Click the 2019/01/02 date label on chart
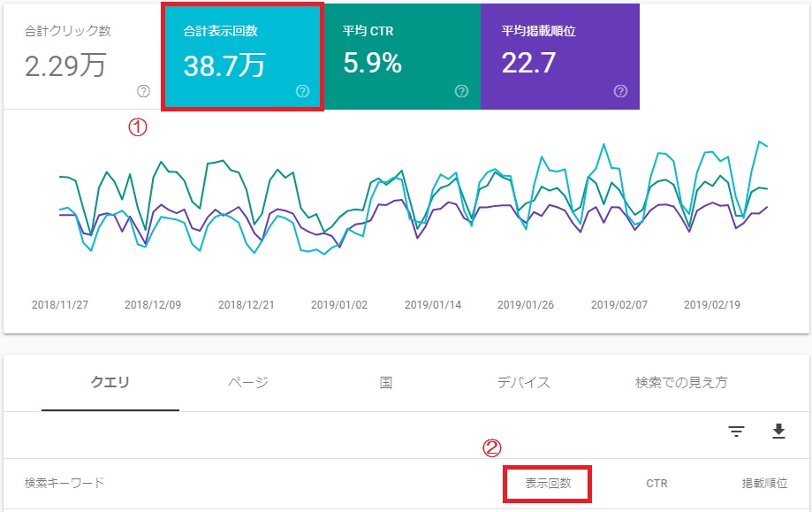The image size is (812, 512). (x=339, y=304)
